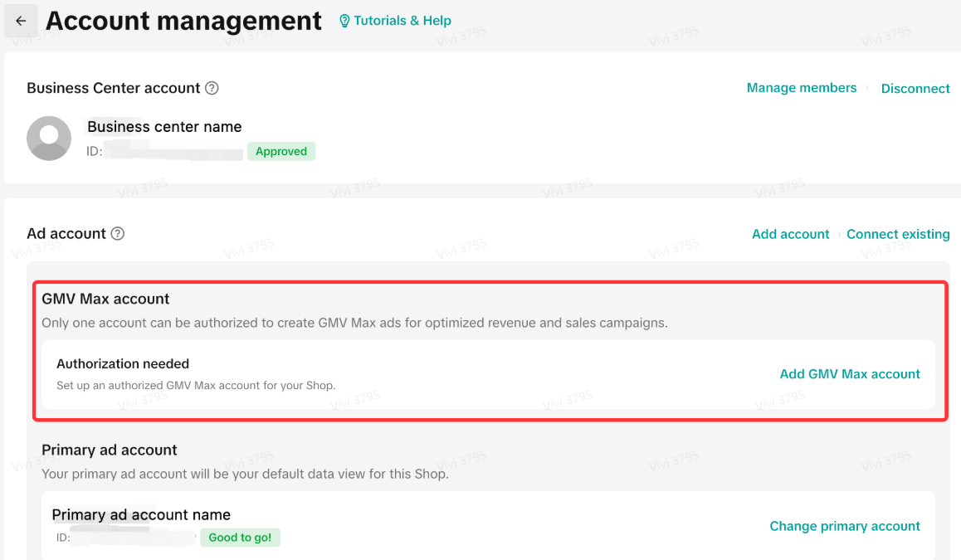Image resolution: width=961 pixels, height=560 pixels.
Task: Click the green Approved status badge
Action: (x=281, y=151)
